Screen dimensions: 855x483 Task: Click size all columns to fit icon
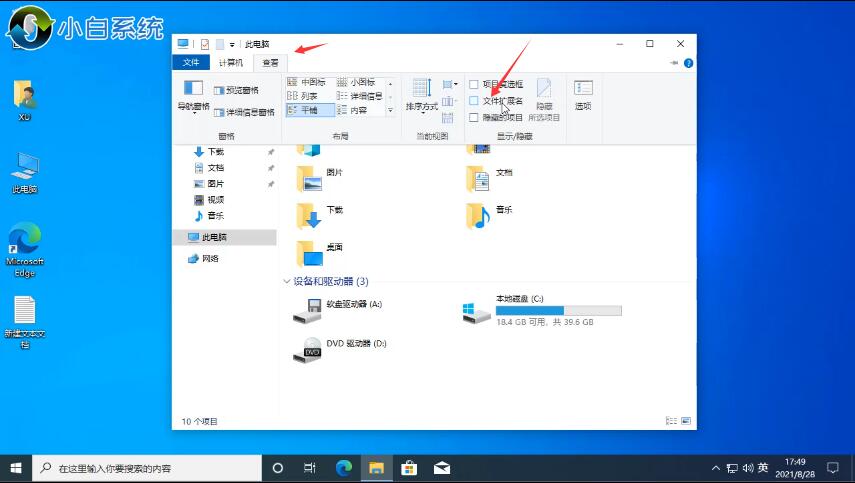pyautogui.click(x=448, y=117)
